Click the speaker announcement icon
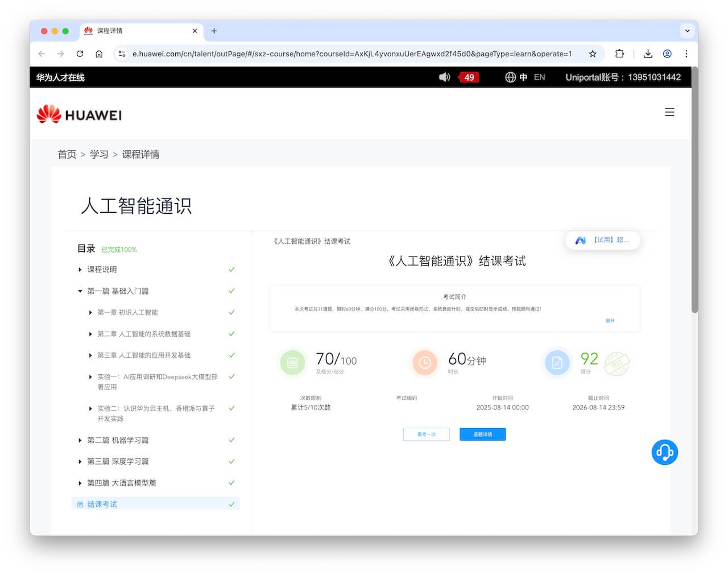728x575 pixels. (x=445, y=77)
